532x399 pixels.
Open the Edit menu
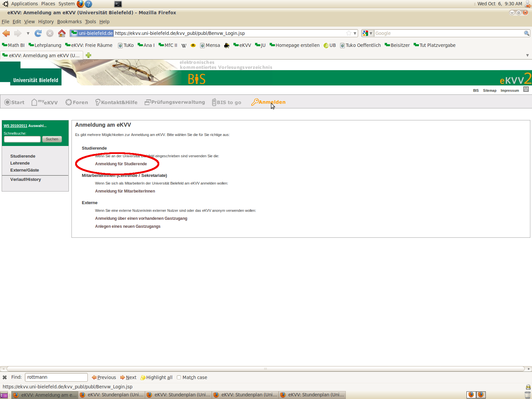pos(17,22)
